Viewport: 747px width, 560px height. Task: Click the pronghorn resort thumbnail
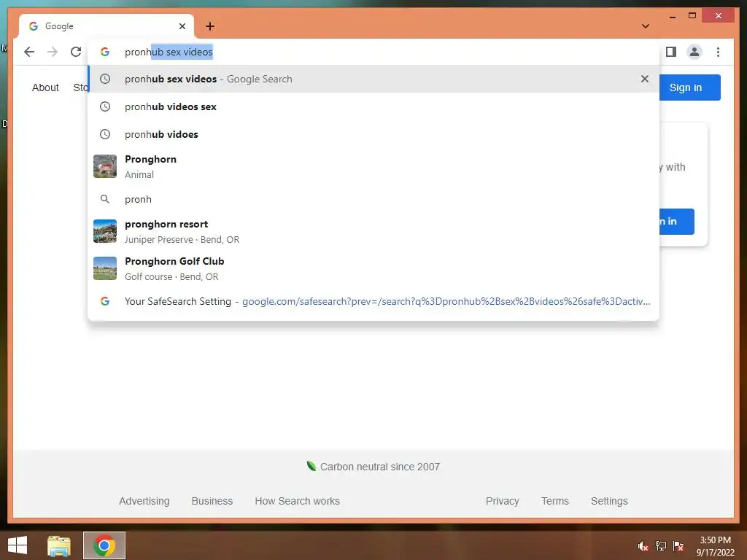(x=105, y=231)
